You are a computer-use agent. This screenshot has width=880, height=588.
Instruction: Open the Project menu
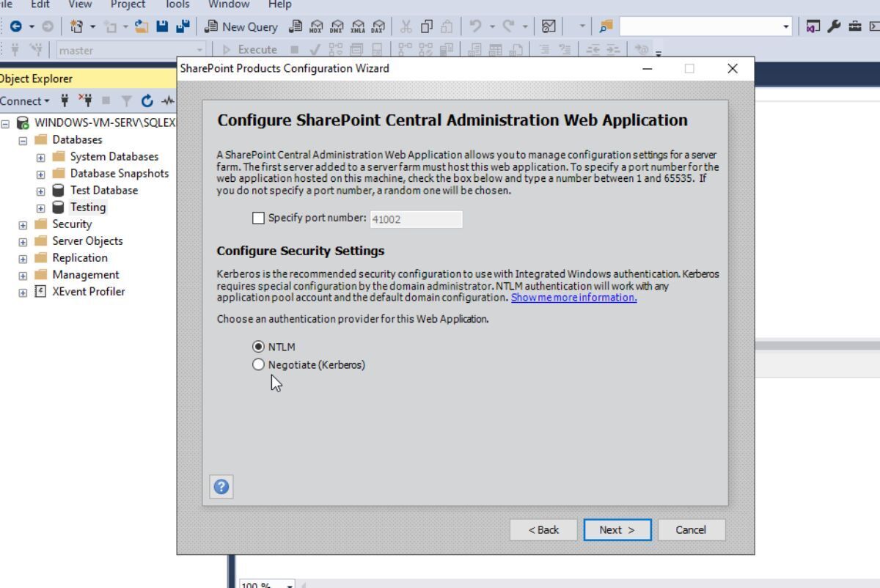coord(128,4)
